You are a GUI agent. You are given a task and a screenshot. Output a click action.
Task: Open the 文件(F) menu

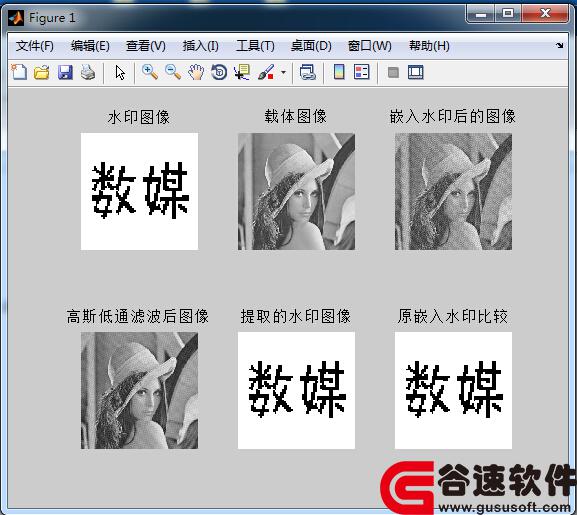click(x=35, y=46)
